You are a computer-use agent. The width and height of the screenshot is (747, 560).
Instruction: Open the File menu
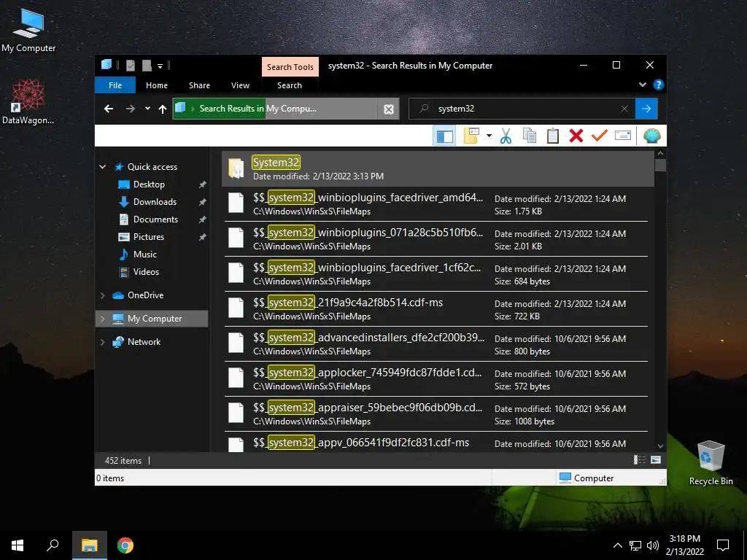coord(115,85)
